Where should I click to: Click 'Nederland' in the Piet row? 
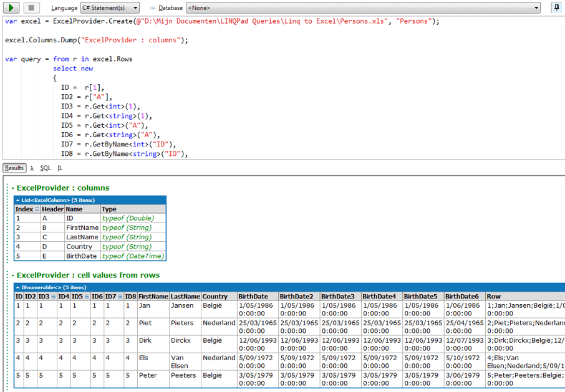coord(219,327)
